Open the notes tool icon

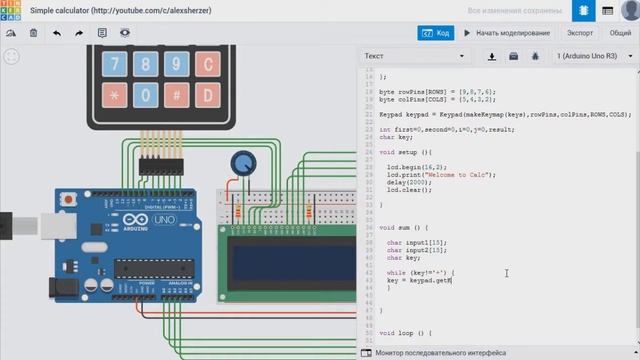click(102, 33)
